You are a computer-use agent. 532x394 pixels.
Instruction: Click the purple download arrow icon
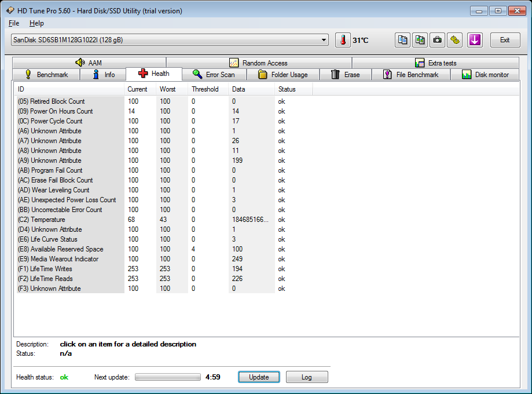pyautogui.click(x=475, y=40)
